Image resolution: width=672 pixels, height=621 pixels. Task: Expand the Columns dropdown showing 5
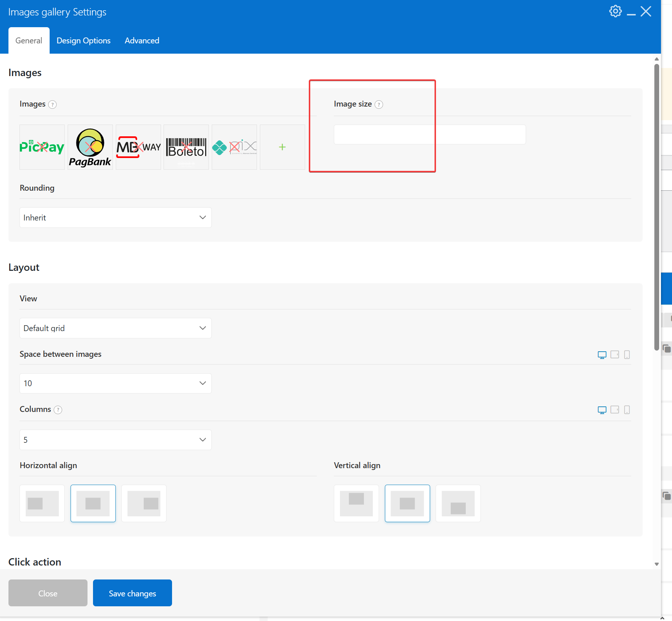pyautogui.click(x=115, y=440)
